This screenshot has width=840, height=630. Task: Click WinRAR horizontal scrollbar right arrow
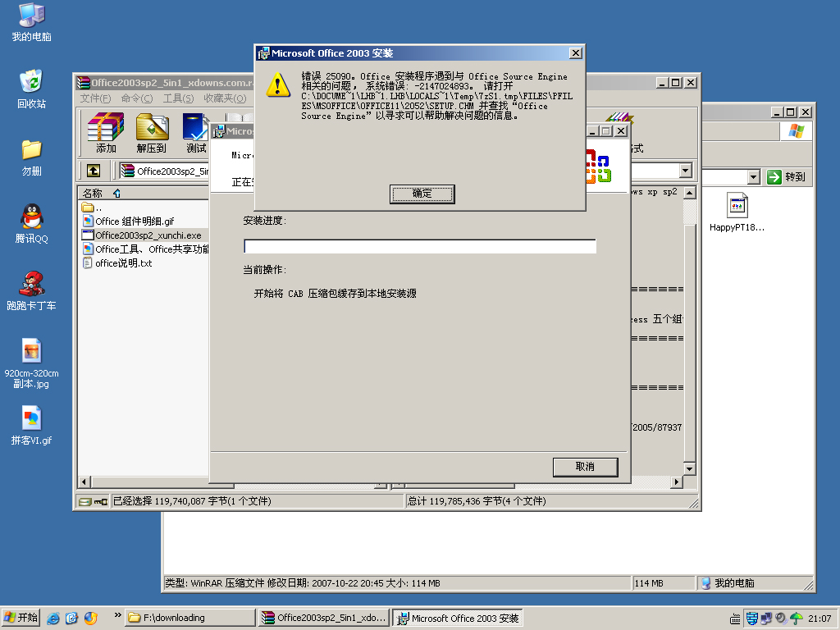pos(677,482)
